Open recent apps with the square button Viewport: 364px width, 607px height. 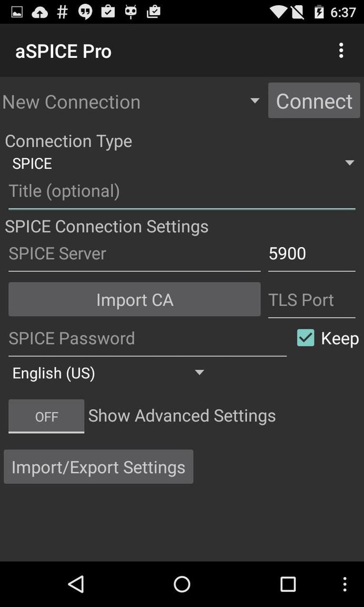click(287, 584)
